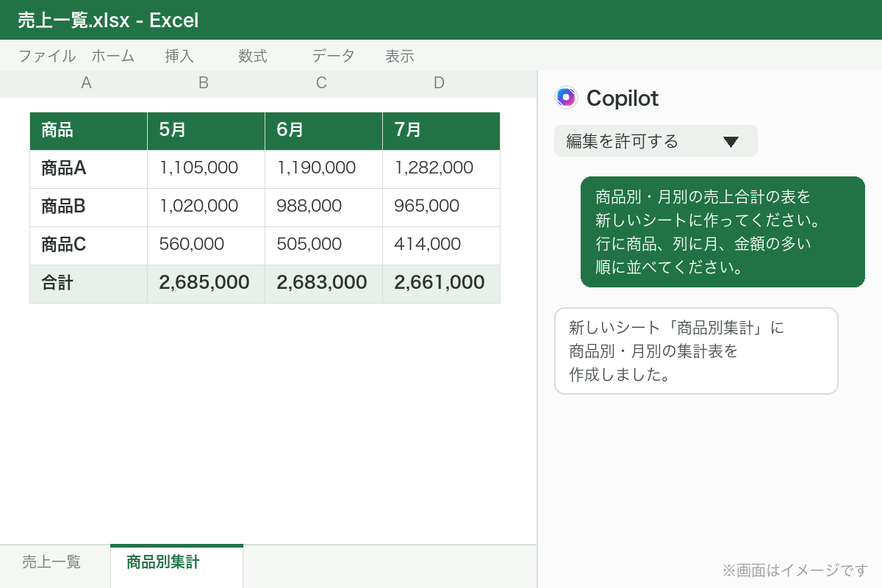Open the ファイル menu
Screen dimensions: 882x588
[x=47, y=56]
